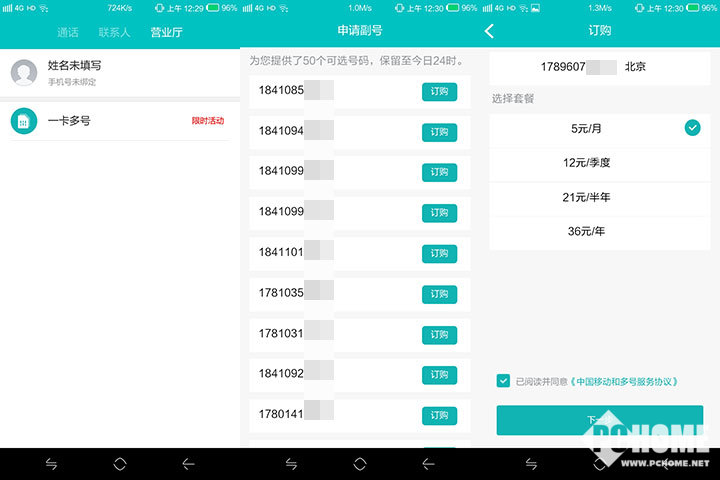Screen dimensions: 720x480
Task: Tap the back arrow on the 订购 header
Action: tap(489, 31)
